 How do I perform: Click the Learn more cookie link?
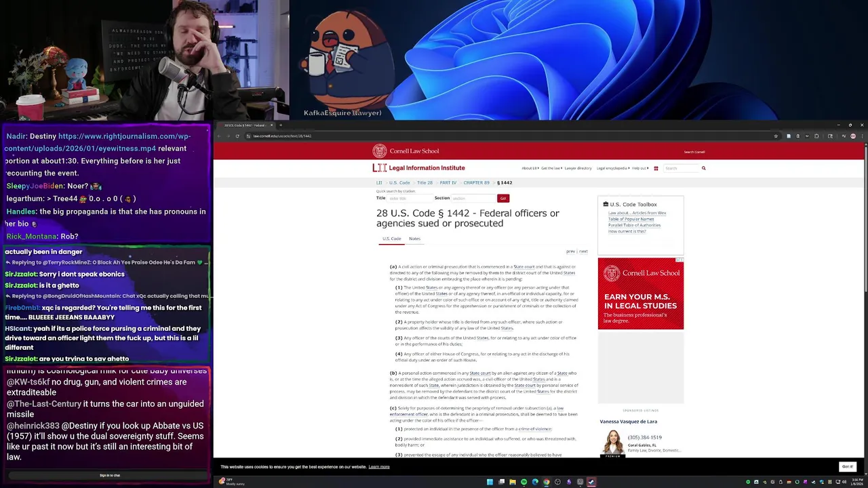click(379, 467)
